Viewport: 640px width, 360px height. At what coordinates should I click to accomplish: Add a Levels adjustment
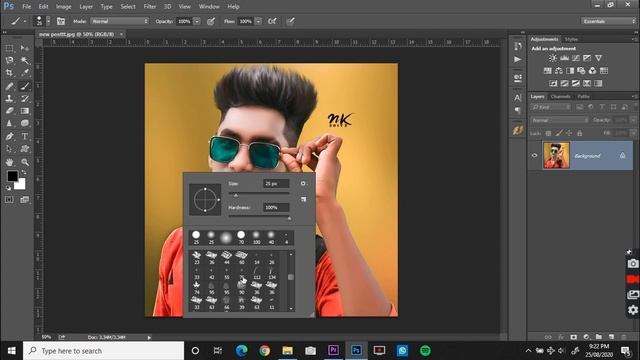[564, 58]
